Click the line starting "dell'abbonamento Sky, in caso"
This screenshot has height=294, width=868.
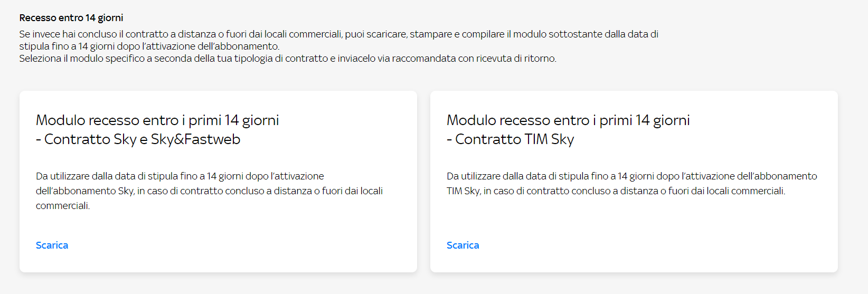[x=209, y=191]
